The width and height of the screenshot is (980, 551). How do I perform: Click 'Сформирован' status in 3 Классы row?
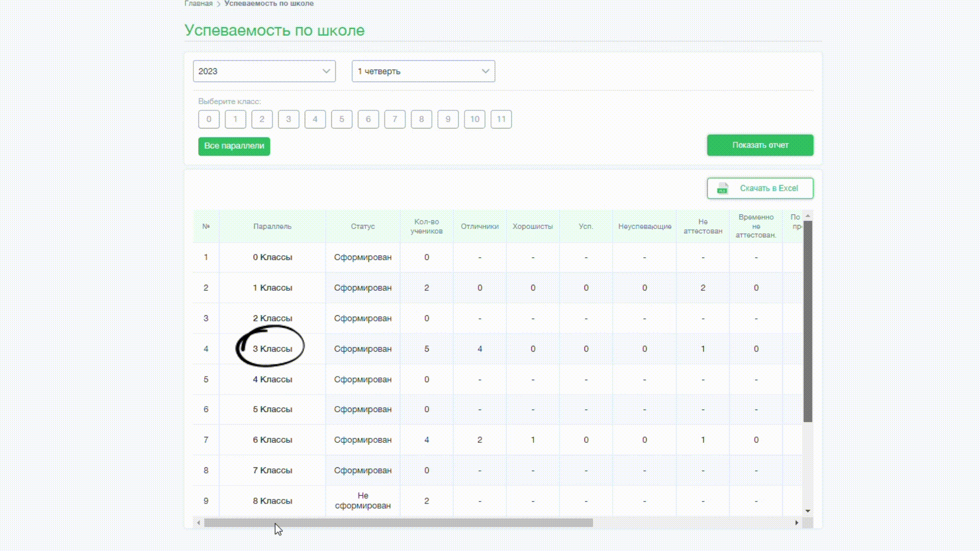(363, 349)
